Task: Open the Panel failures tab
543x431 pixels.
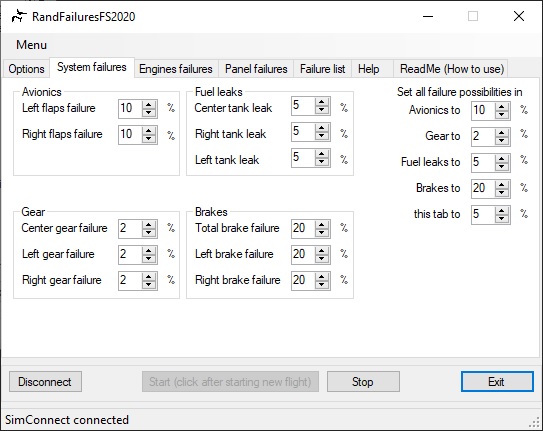Action: click(256, 69)
